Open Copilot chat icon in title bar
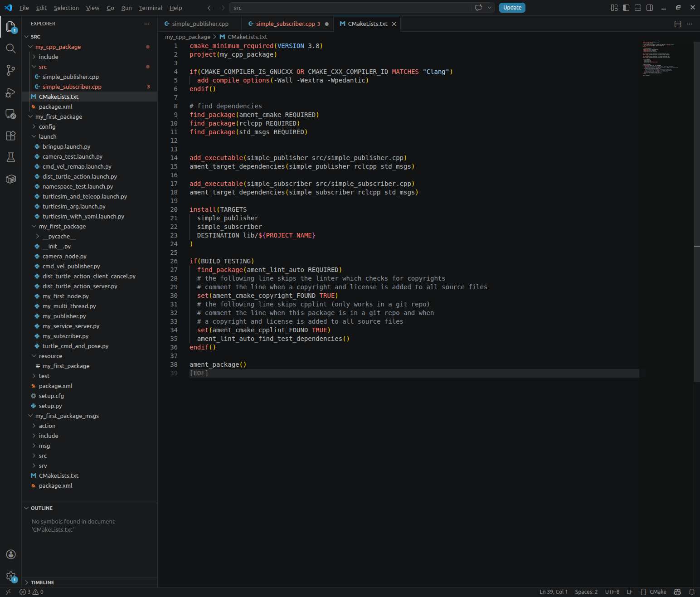The image size is (700, 597). click(478, 8)
